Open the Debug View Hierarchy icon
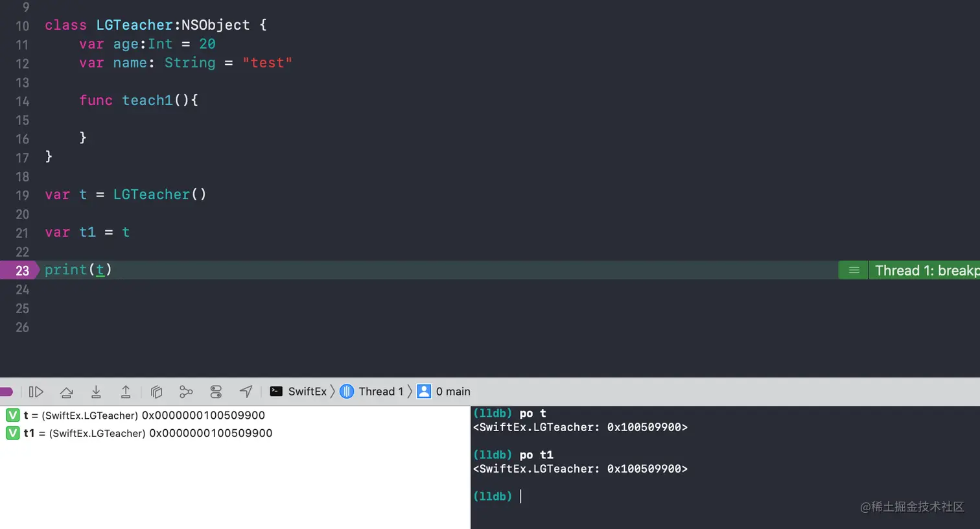This screenshot has height=529, width=980. pos(156,392)
